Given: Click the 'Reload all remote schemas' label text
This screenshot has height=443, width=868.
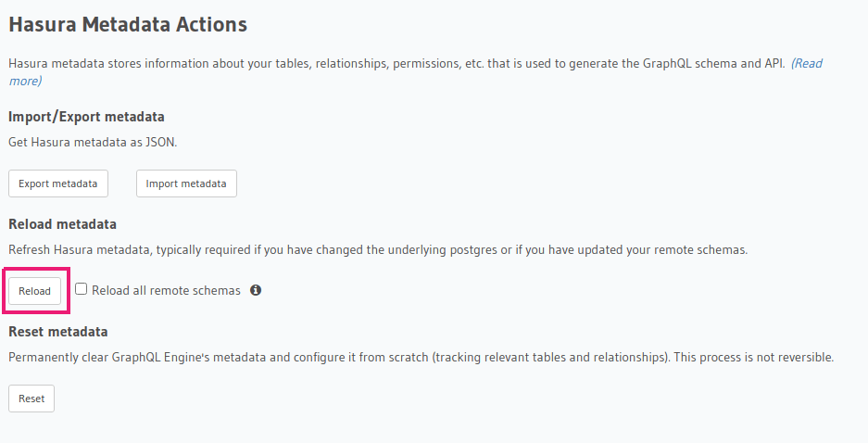Looking at the screenshot, I should pos(166,290).
